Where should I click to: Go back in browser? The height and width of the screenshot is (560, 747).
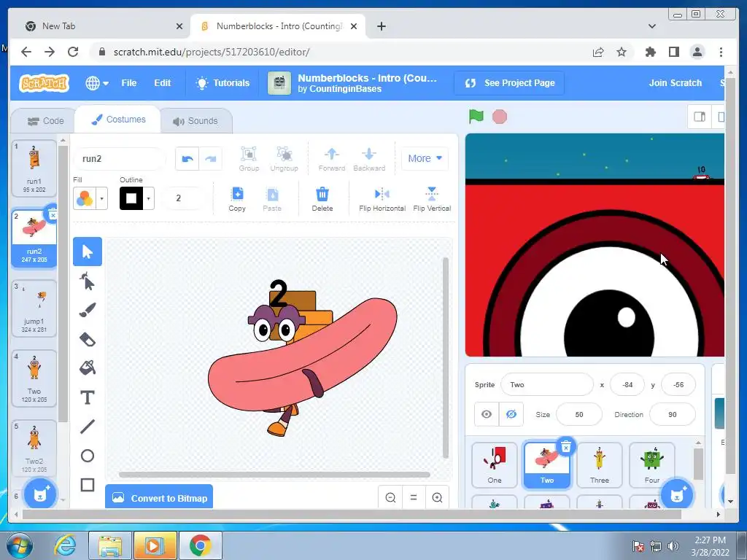pos(26,52)
